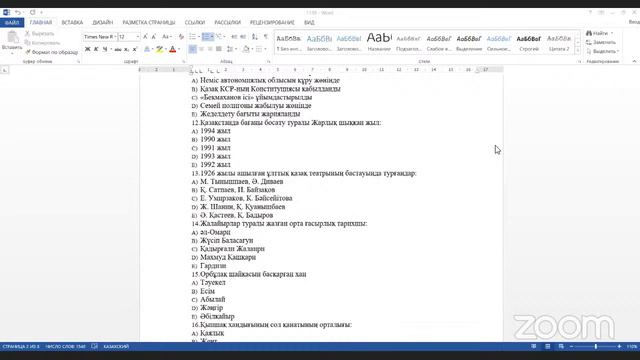
Task: Click the Redo icon in quick access toolbar
Action: (x=33, y=13)
